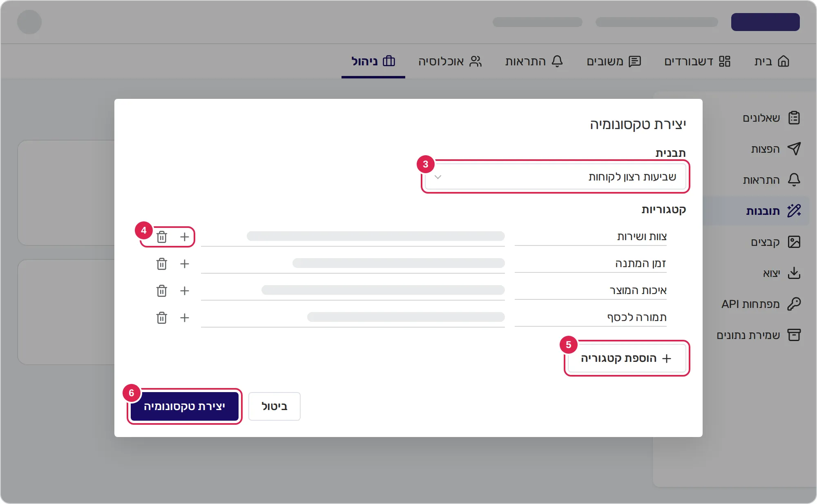Viewport: 817px width, 504px height.
Task: Delete the צוות ושירות category row
Action: tap(162, 237)
